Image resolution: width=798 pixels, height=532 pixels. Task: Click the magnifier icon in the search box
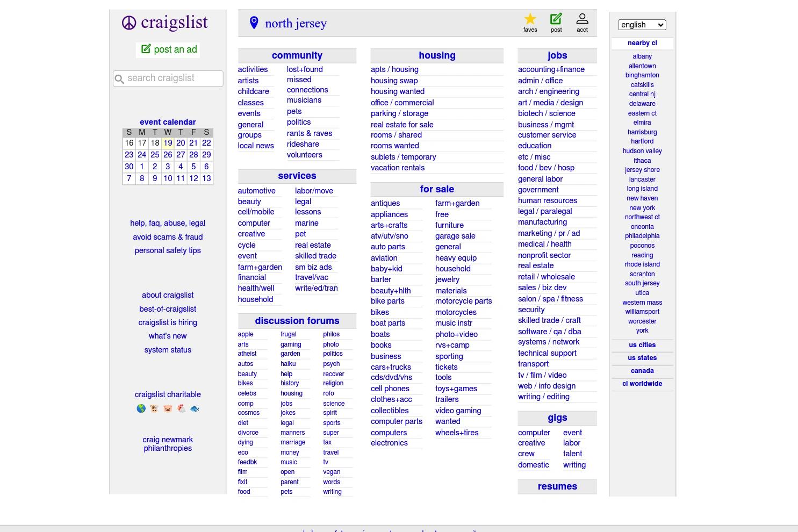120,79
